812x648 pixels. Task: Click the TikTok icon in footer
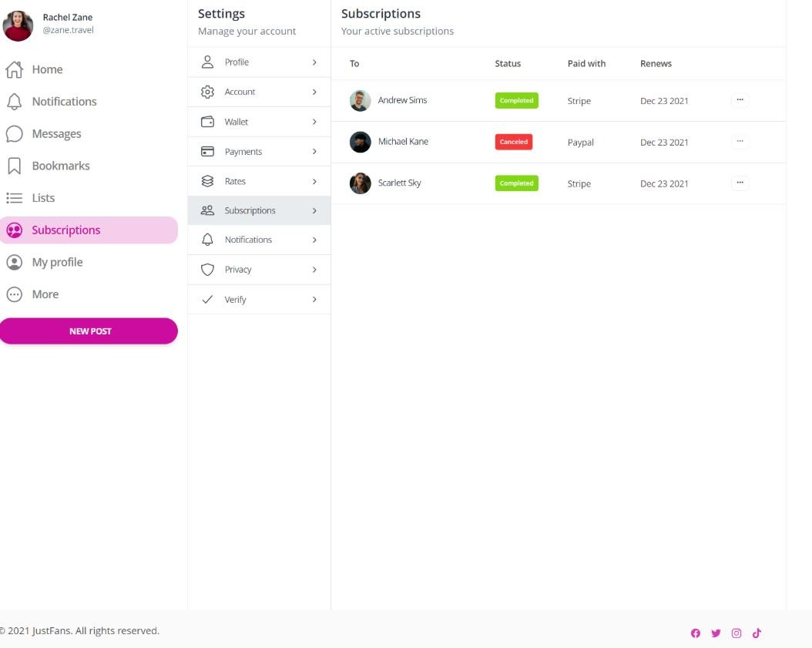coord(757,633)
